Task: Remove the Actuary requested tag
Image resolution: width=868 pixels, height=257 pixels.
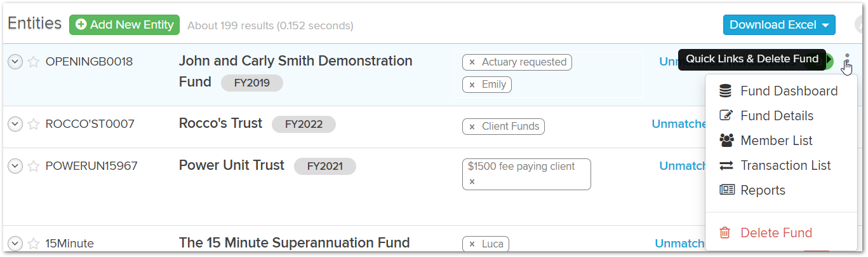Action: tap(472, 62)
